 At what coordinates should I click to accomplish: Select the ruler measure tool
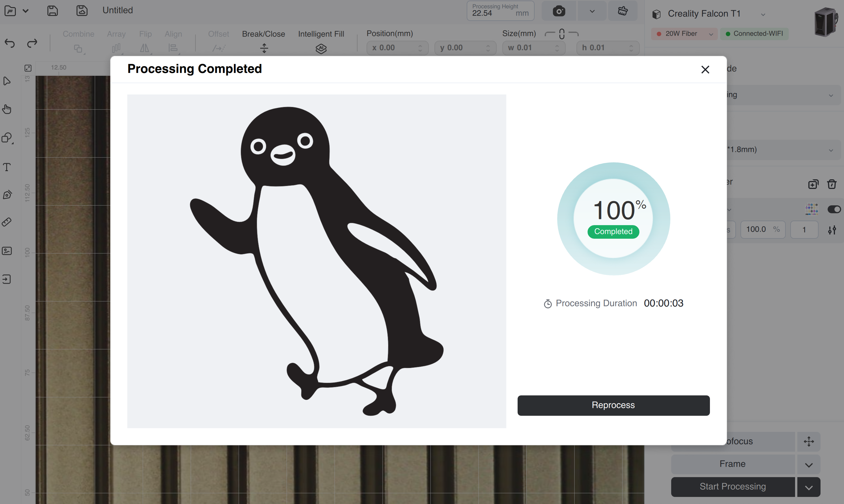7,222
